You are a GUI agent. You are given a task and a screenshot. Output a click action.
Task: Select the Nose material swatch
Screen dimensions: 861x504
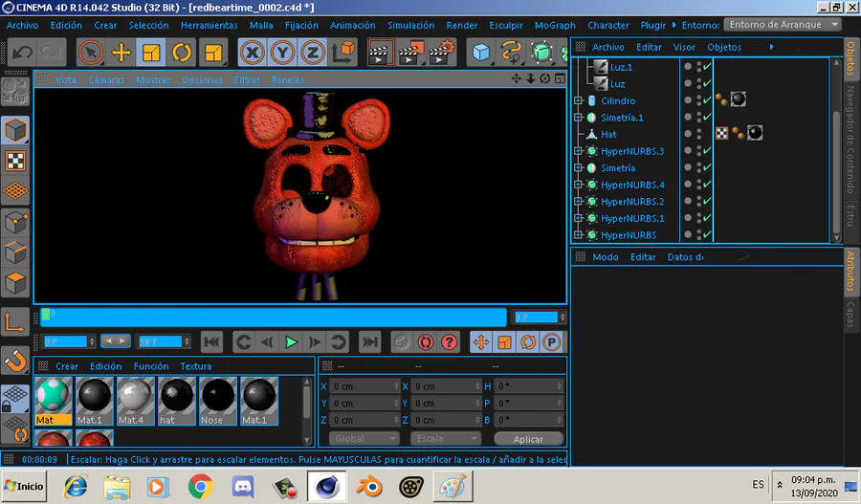(x=217, y=401)
